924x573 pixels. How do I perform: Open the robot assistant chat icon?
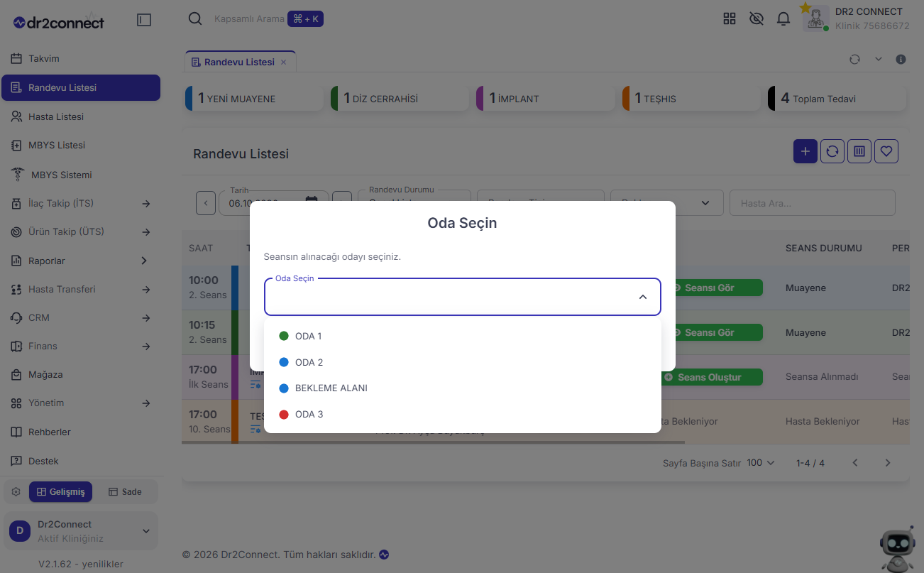coord(898,549)
